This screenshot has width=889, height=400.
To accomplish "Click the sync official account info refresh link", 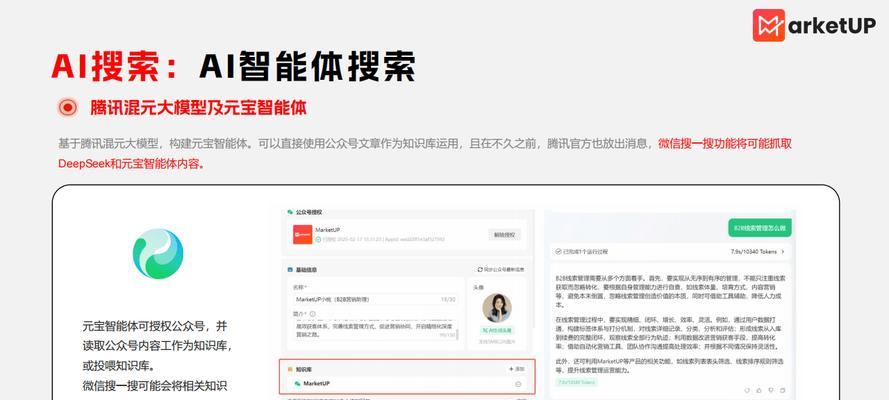I will click(501, 270).
